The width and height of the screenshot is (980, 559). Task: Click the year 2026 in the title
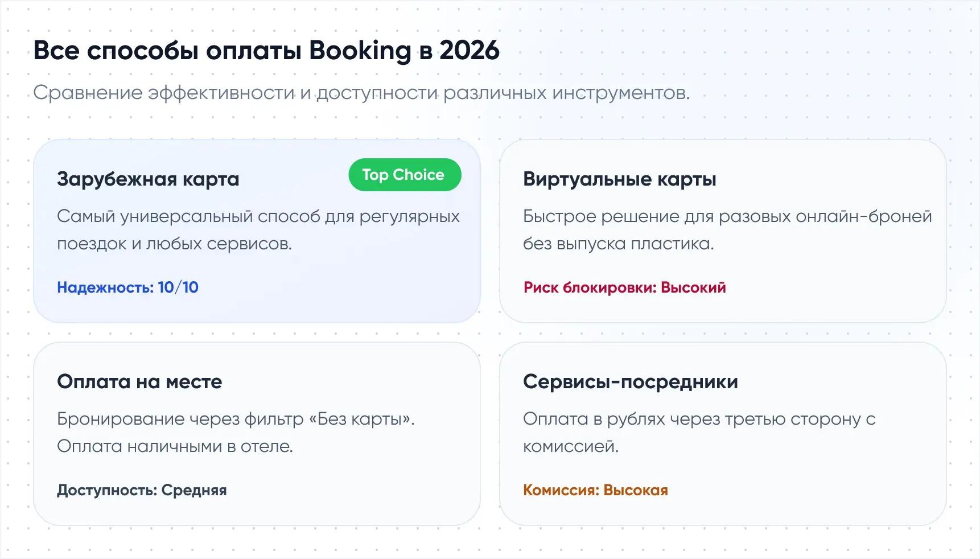[470, 51]
